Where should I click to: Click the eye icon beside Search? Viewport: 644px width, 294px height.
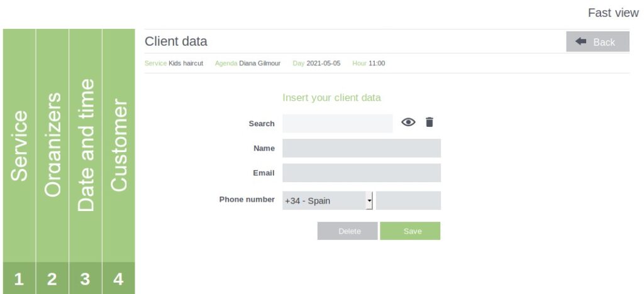(408, 122)
